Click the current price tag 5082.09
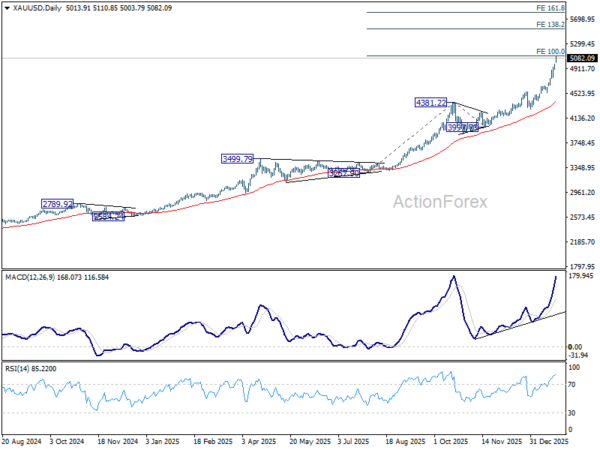The height and width of the screenshot is (450, 600). pyautogui.click(x=582, y=58)
